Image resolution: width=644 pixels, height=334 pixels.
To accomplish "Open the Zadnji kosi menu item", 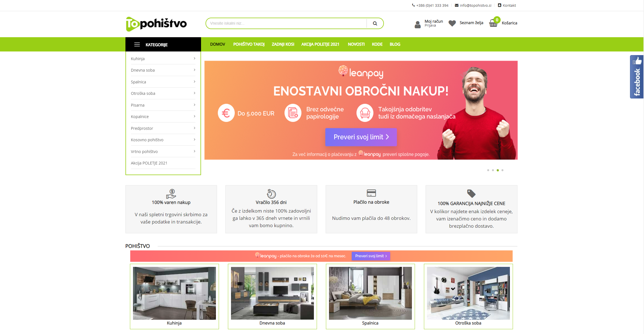I will [283, 44].
